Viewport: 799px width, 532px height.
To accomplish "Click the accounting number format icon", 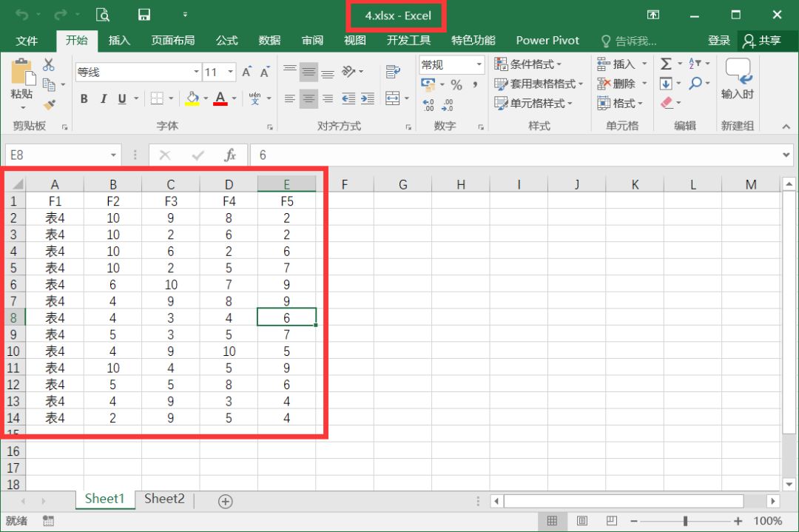I will click(x=428, y=84).
